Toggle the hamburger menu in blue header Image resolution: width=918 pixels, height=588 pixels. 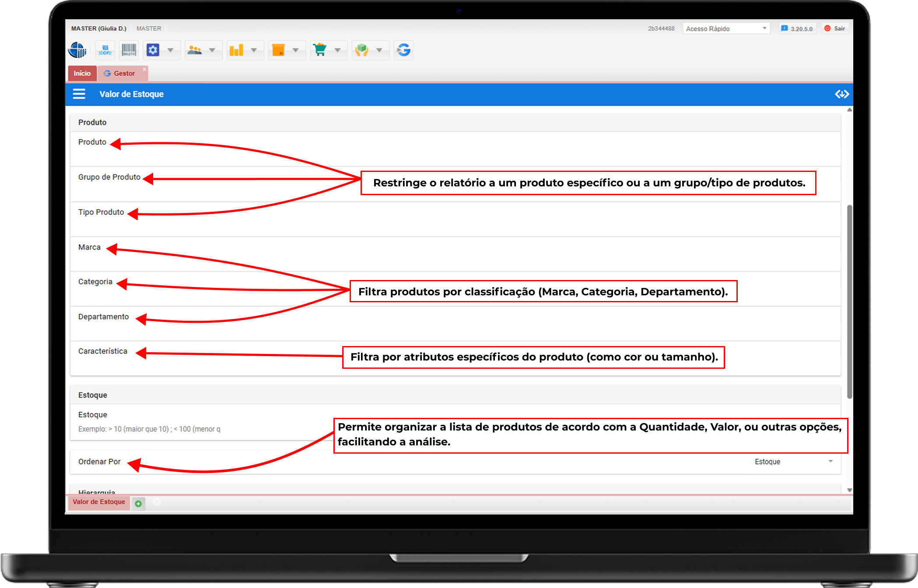(x=79, y=94)
